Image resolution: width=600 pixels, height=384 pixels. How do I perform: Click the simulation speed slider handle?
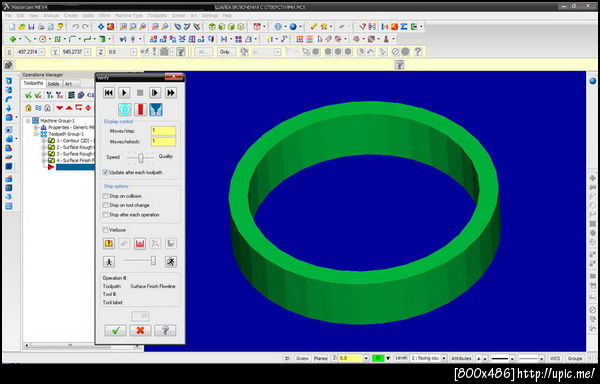(x=153, y=261)
